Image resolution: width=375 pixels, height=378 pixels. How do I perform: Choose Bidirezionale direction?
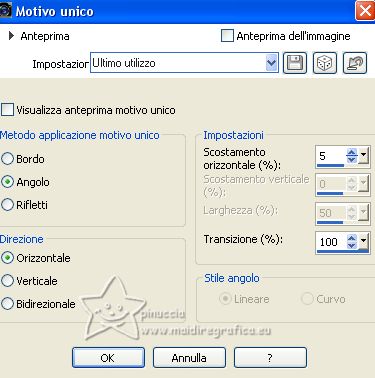(7, 304)
